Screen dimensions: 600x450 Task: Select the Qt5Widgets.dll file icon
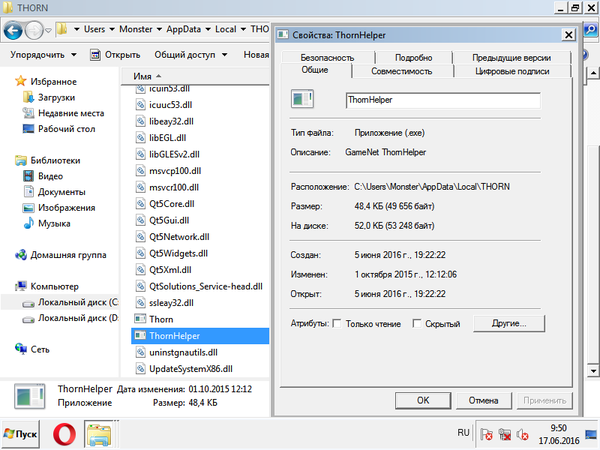[140, 253]
